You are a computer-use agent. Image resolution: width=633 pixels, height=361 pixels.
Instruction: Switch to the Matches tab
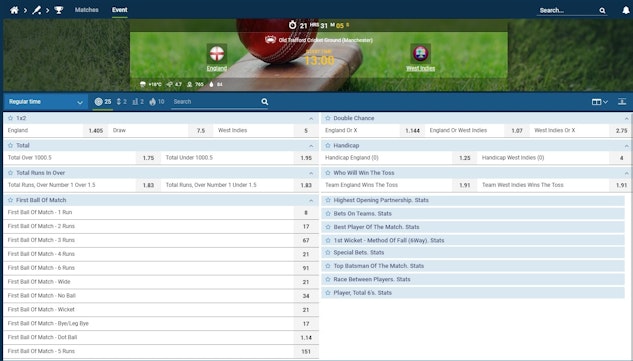[86, 10]
